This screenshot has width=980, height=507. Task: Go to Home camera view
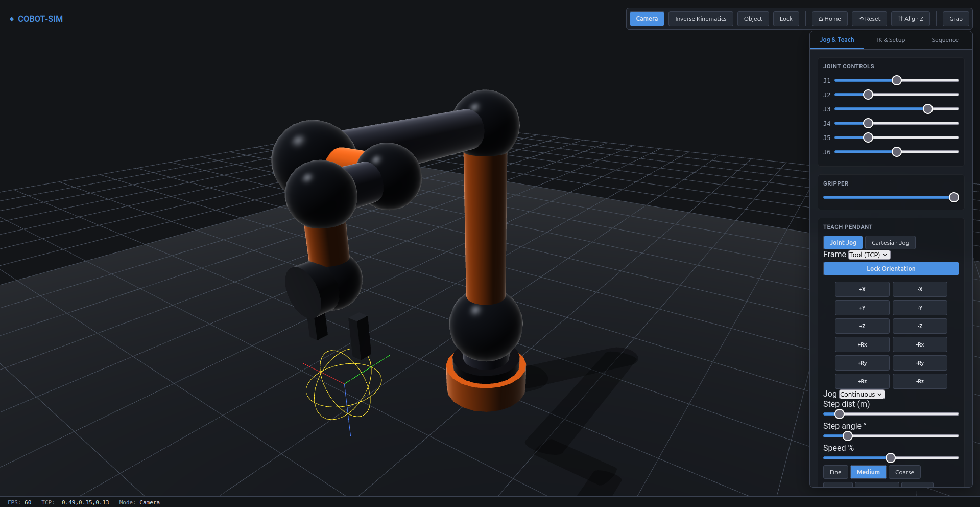click(x=830, y=19)
